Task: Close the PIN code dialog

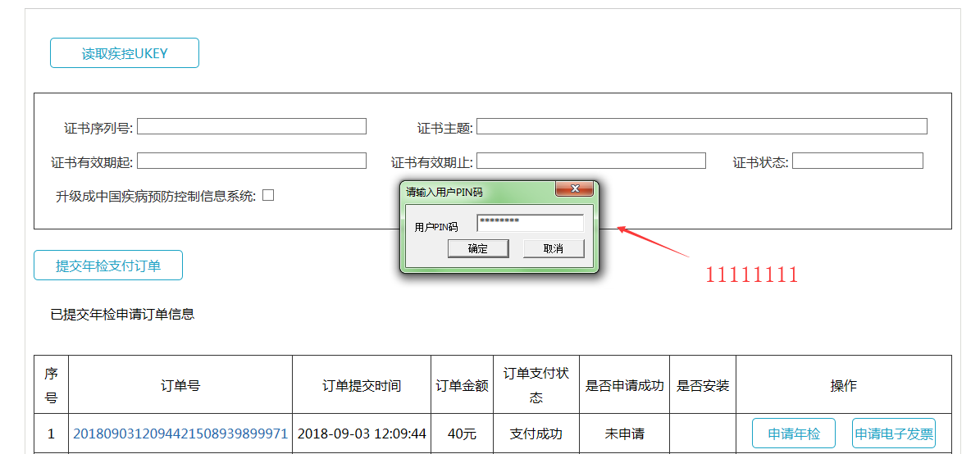Action: tap(574, 190)
